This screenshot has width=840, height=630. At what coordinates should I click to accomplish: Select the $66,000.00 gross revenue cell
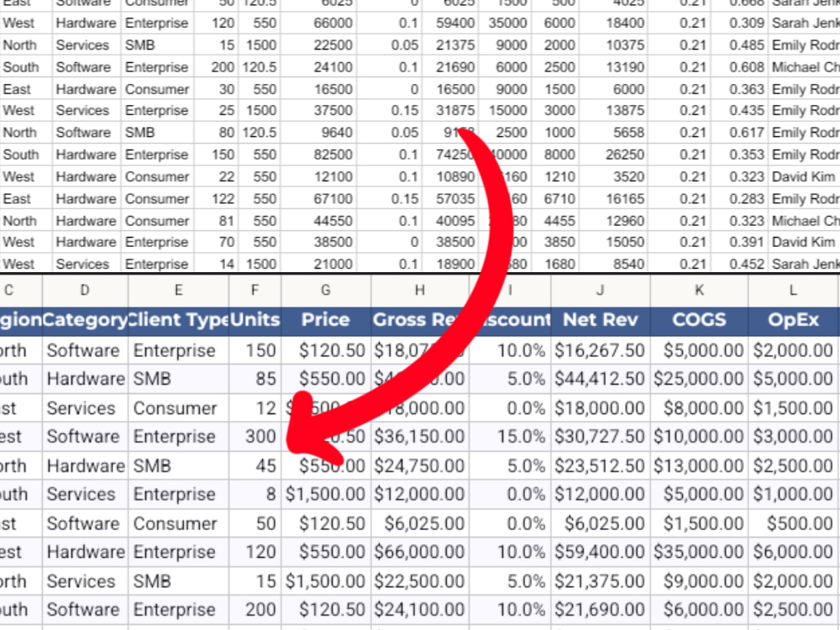(x=420, y=552)
